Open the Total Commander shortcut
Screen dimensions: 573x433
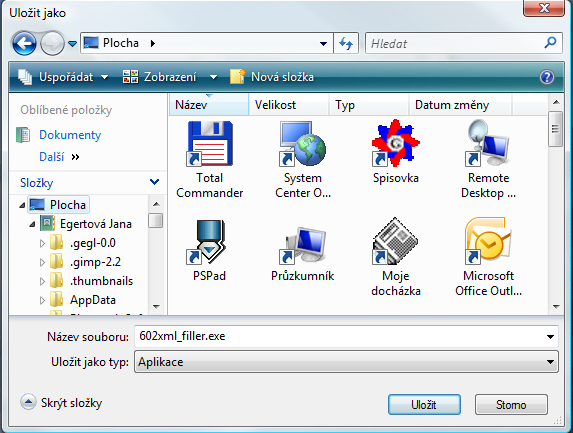pos(209,160)
